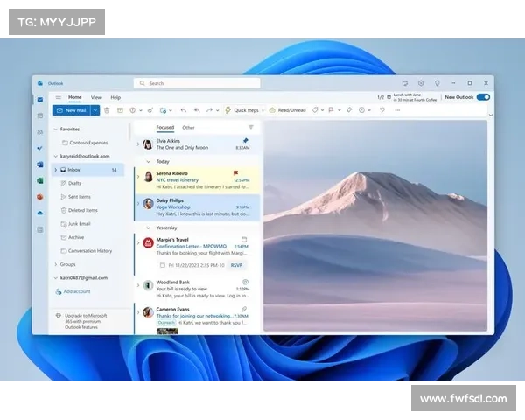Viewport: 525px width, 420px height.
Task: Click the Move to folder icon
Action: [x=163, y=110]
